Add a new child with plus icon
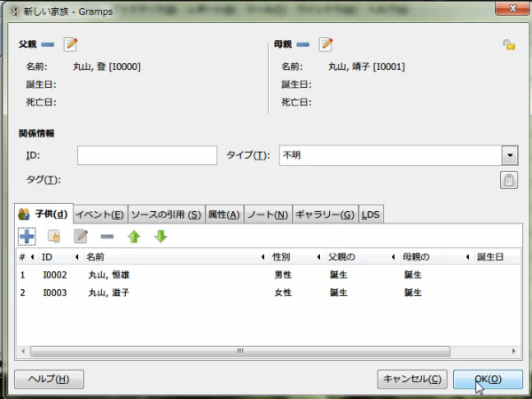Viewport: 532px width, 399px height. (x=27, y=236)
